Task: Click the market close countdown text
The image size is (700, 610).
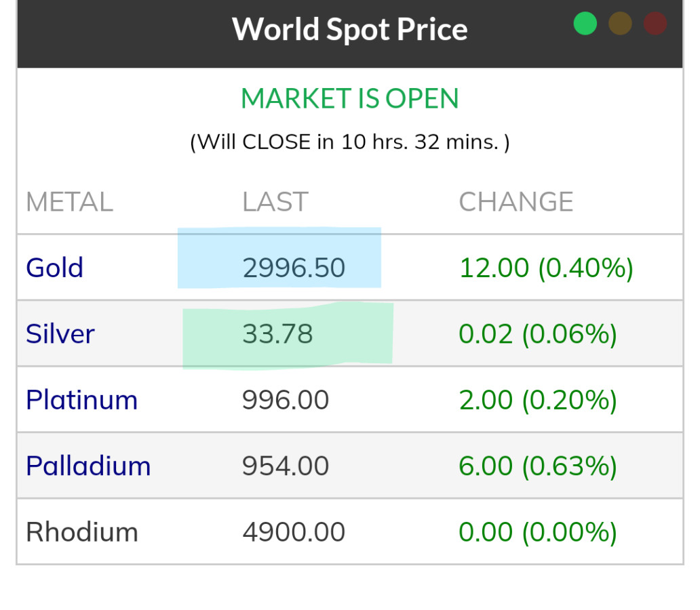Action: click(349, 142)
